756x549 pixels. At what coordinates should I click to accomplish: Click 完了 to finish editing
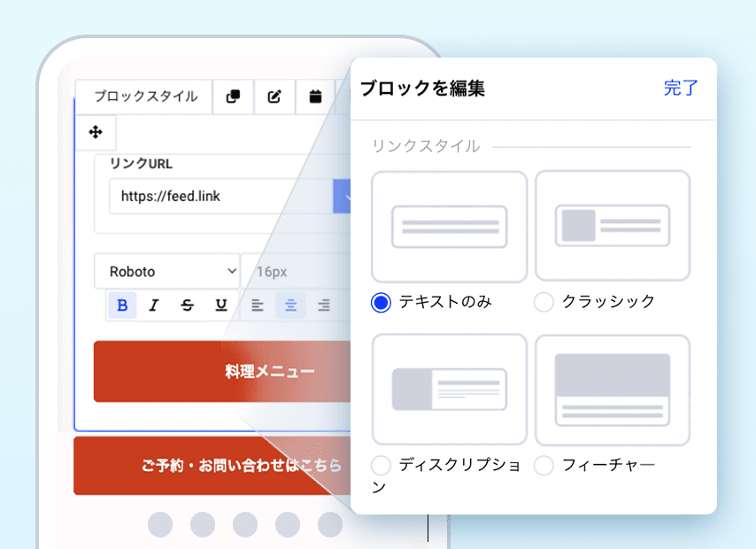click(x=680, y=89)
